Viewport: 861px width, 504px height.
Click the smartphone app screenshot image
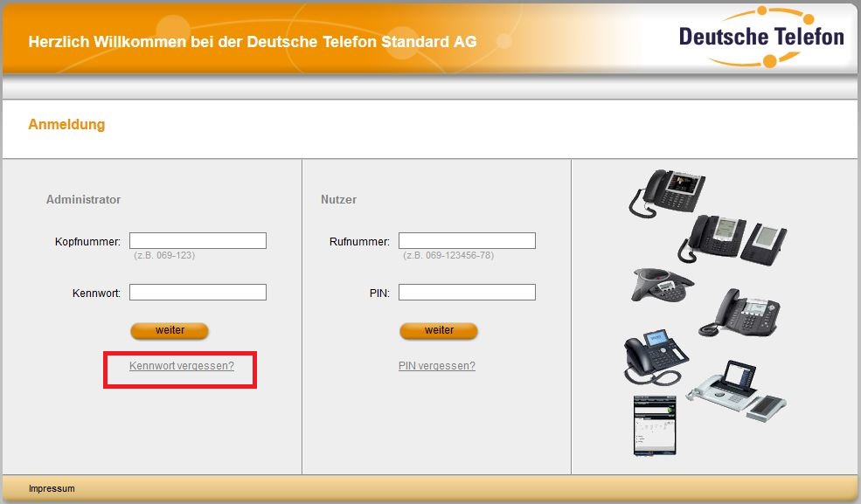click(655, 425)
